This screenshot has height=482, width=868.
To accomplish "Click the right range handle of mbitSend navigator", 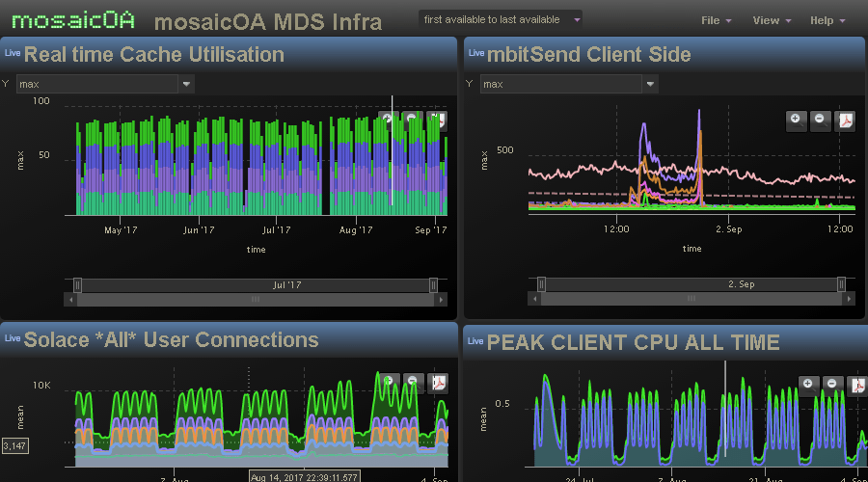I will point(841,284).
